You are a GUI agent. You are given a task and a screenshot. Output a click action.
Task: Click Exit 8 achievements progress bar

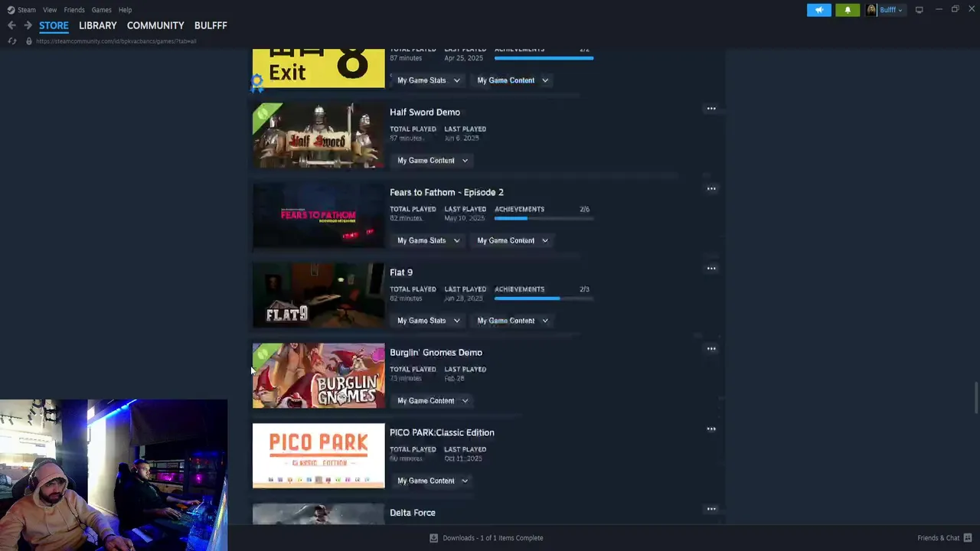(x=544, y=58)
